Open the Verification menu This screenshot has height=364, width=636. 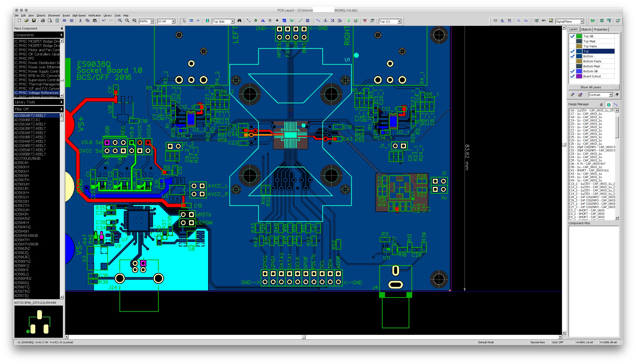pyautogui.click(x=94, y=15)
